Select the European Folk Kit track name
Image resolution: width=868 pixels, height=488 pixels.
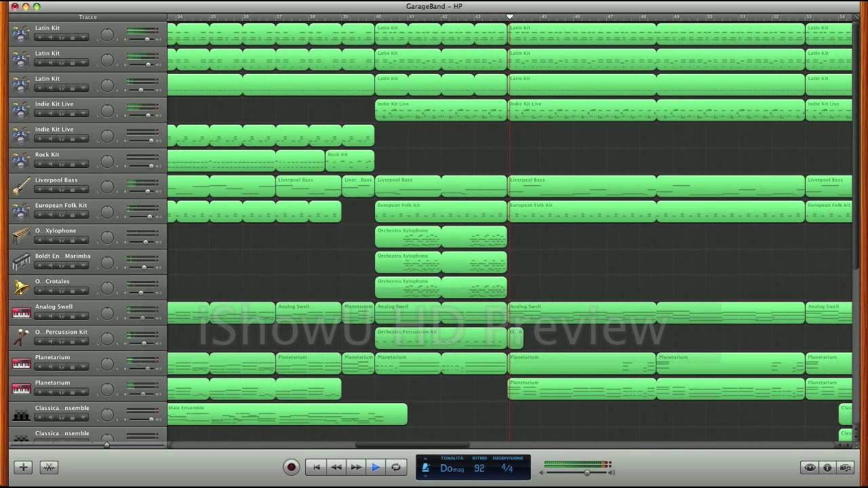[x=61, y=205]
